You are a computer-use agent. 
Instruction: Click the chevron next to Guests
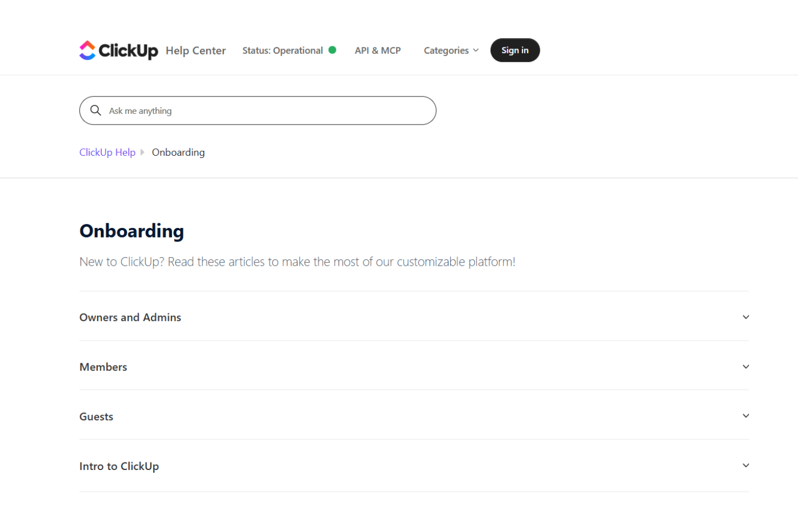[x=746, y=416]
